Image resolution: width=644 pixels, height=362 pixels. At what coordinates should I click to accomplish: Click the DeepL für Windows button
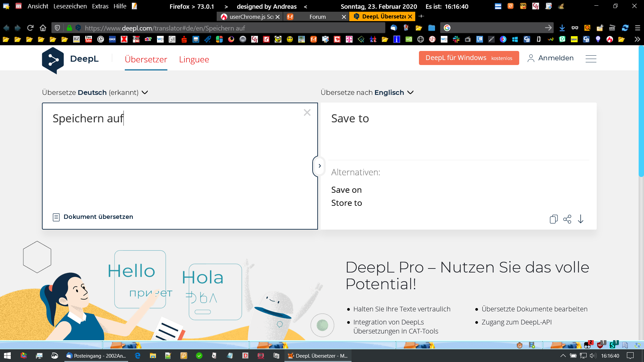click(469, 58)
